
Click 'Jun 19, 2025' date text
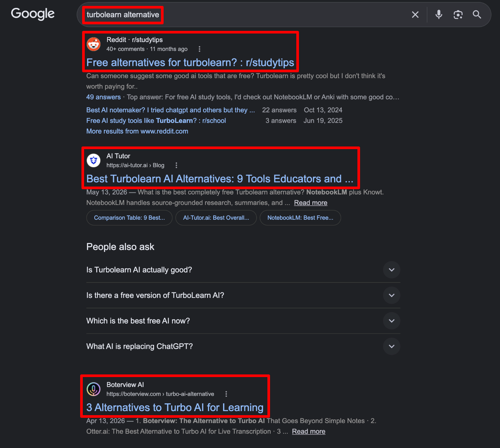pos(323,121)
